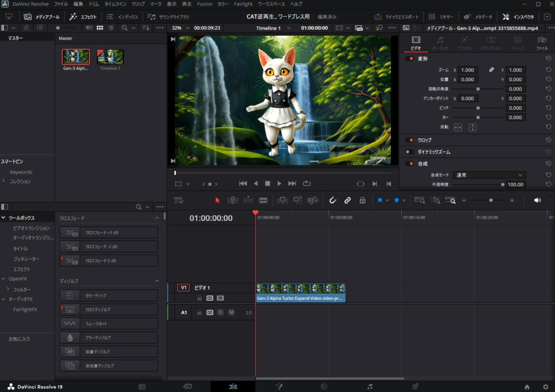Toggle the 変形 transform section switch
Image resolution: width=555 pixels, height=392 pixels.
[409, 58]
